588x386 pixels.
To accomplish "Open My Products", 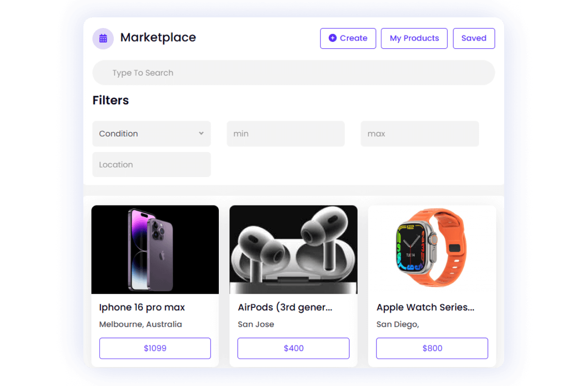I will coord(414,39).
